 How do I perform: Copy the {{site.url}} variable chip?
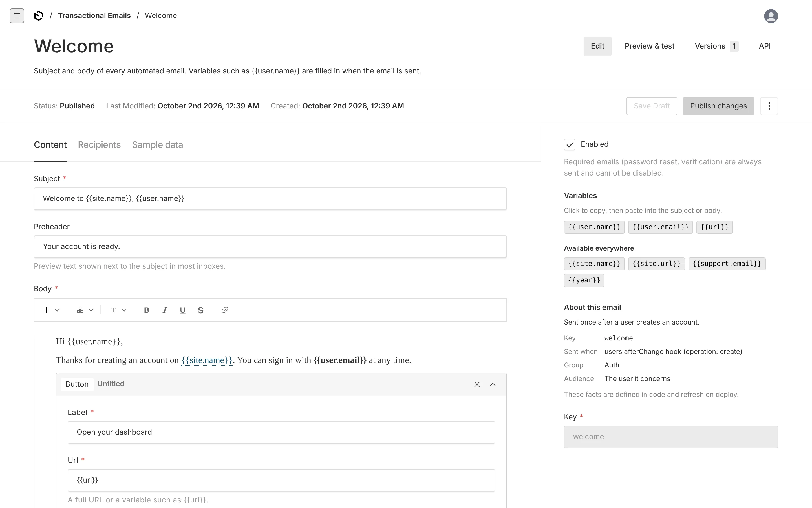656,264
